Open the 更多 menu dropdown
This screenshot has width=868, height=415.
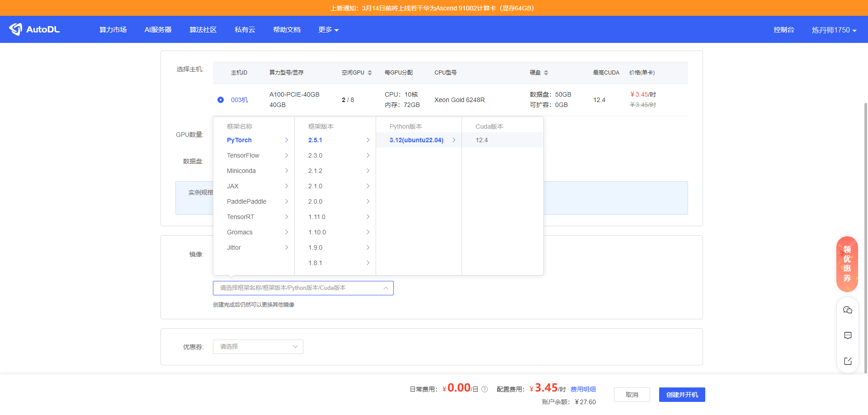[328, 30]
